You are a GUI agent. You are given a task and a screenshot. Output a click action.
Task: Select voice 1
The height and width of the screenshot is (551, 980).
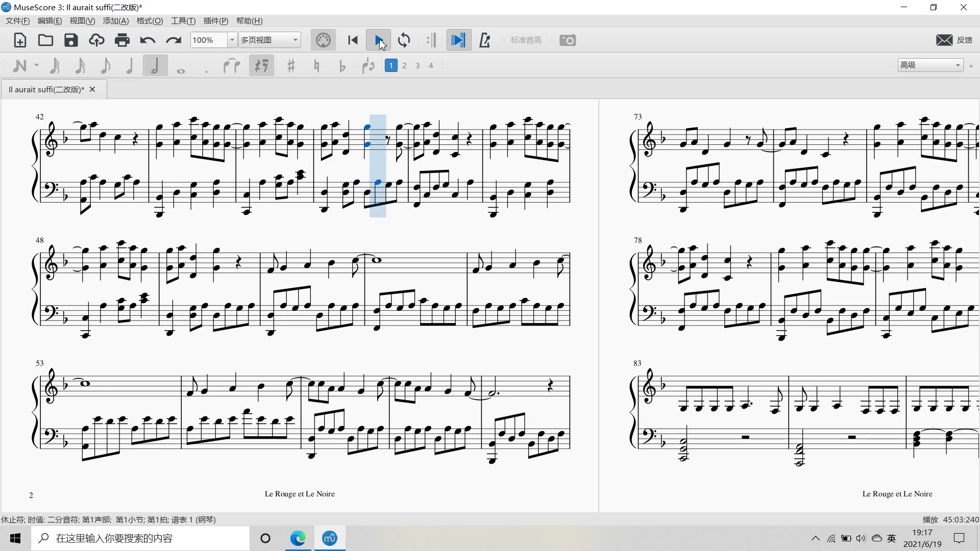coord(391,65)
